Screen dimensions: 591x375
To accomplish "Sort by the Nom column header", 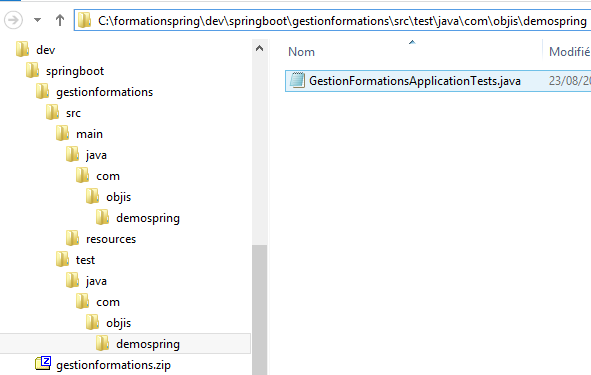I will coord(301,52).
